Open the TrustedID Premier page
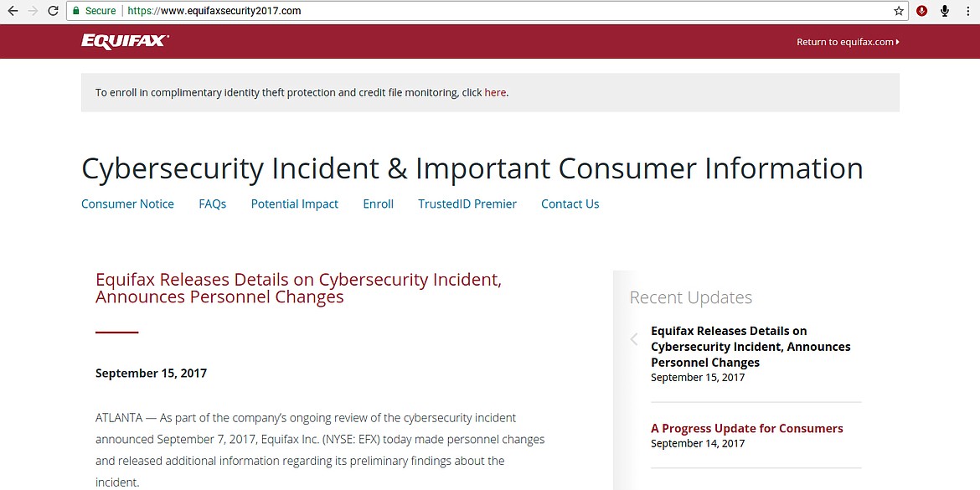Viewport: 980px width, 490px height. tap(467, 204)
